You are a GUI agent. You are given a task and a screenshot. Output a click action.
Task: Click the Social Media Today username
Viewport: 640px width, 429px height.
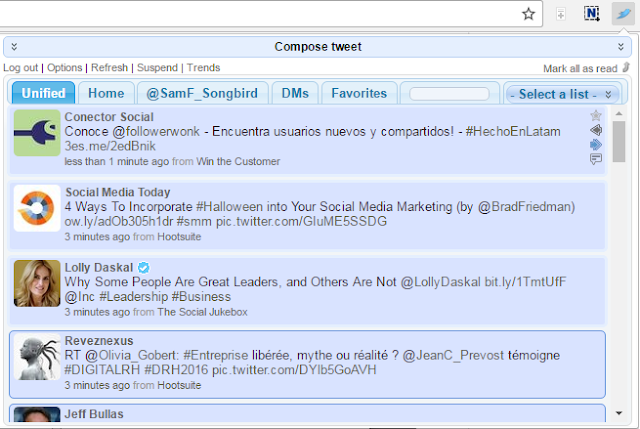pyautogui.click(x=118, y=192)
